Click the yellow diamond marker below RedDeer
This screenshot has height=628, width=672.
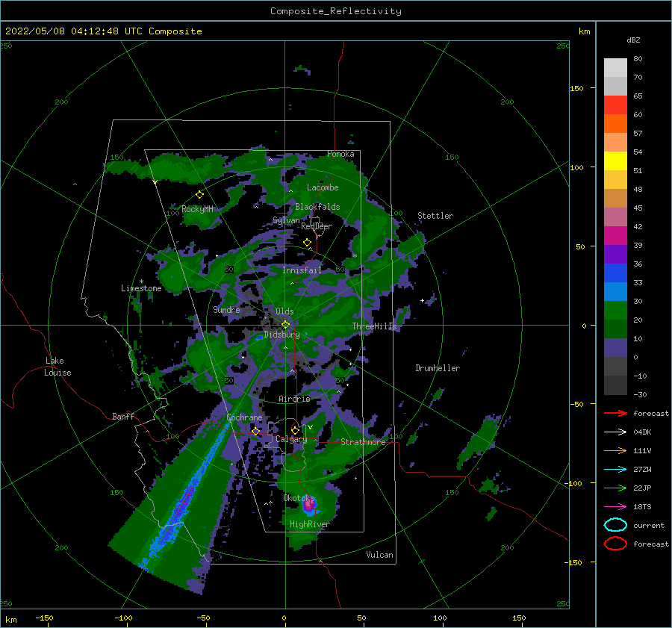tap(308, 243)
